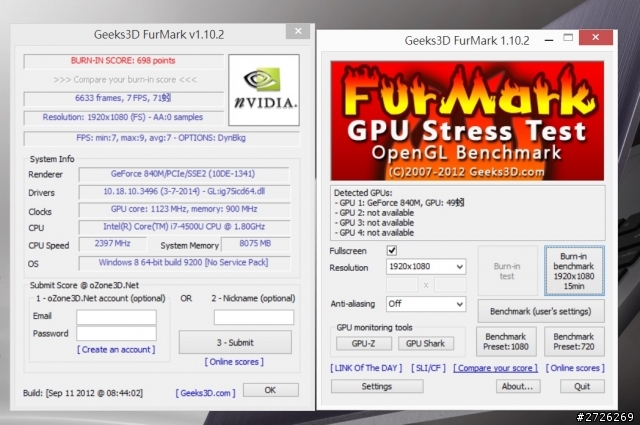Select Renderer value 'GeForce 840M/PCIe/SSE2'
This screenshot has height=425, width=640.
pyautogui.click(x=183, y=174)
